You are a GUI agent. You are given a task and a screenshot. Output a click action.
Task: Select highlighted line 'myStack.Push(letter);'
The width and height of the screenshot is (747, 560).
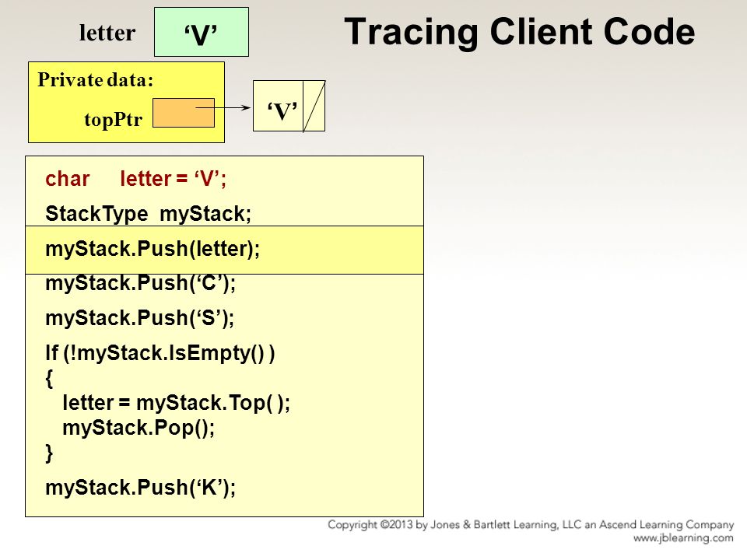224,250
